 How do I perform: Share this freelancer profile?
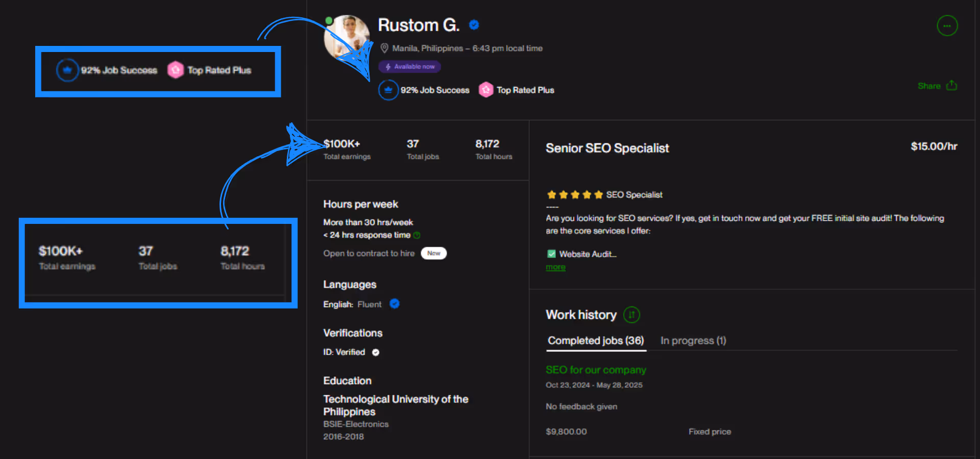pyautogui.click(x=937, y=86)
